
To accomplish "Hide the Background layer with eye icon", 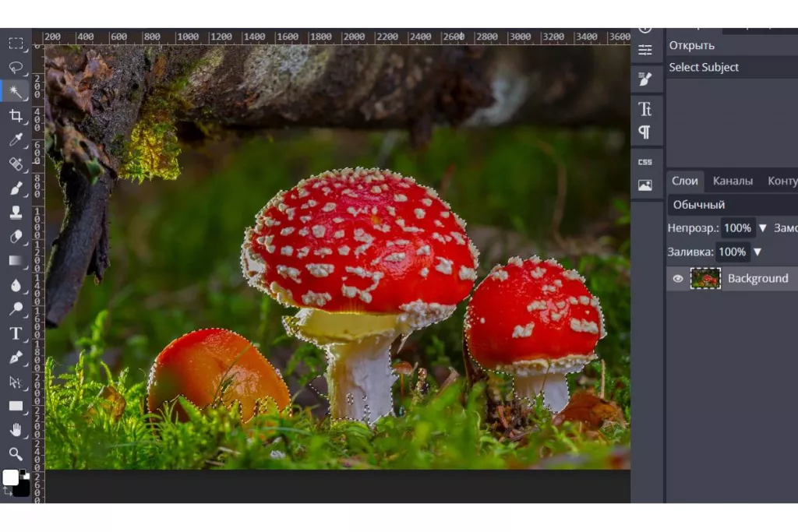I will [678, 278].
